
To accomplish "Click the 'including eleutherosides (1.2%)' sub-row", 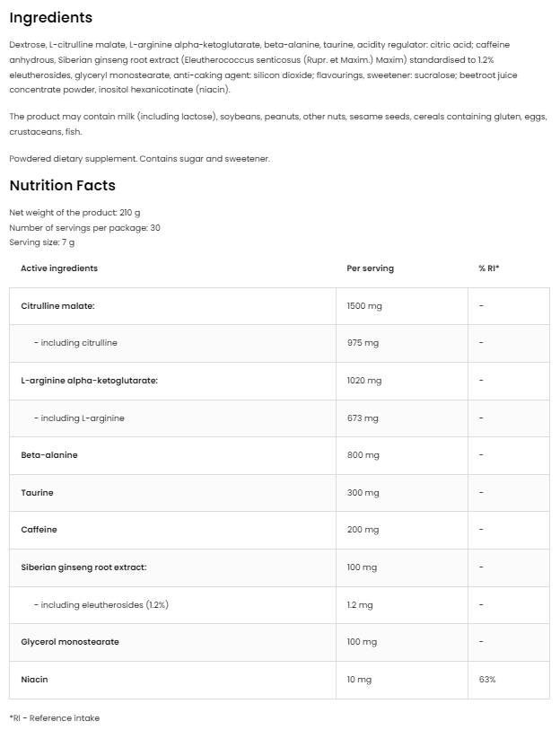I will [101, 605].
